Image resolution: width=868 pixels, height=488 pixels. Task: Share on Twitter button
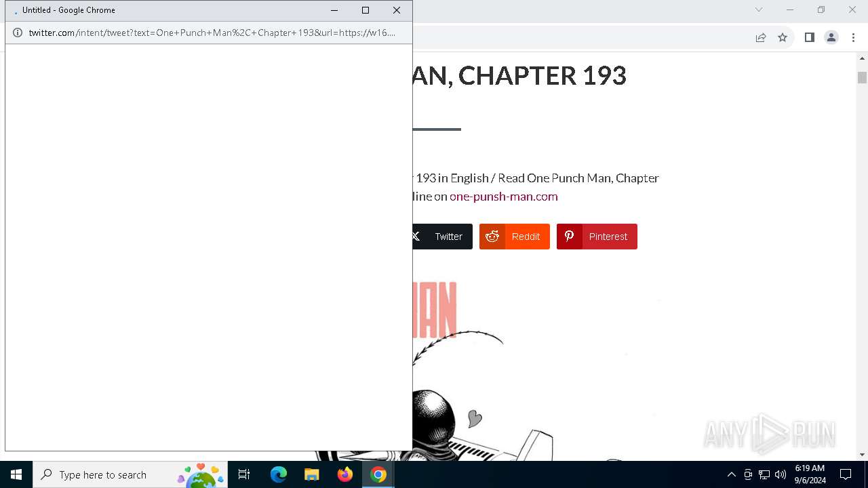442,237
